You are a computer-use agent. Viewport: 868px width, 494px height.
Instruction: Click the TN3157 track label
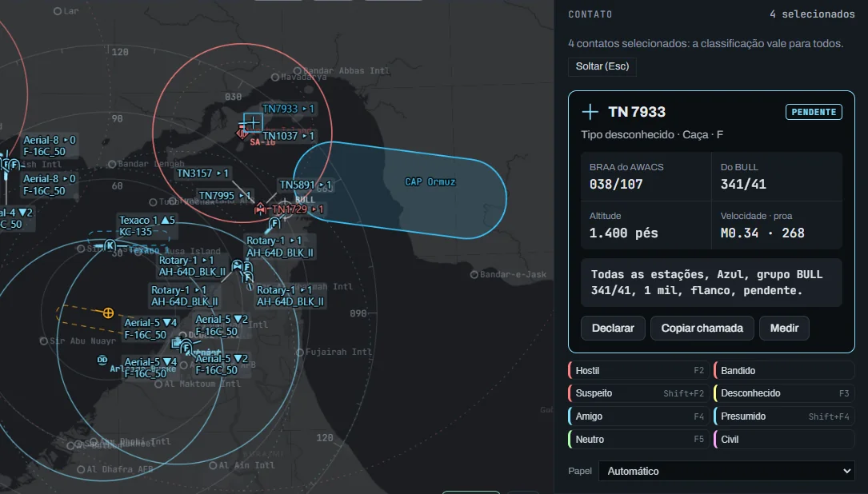202,173
